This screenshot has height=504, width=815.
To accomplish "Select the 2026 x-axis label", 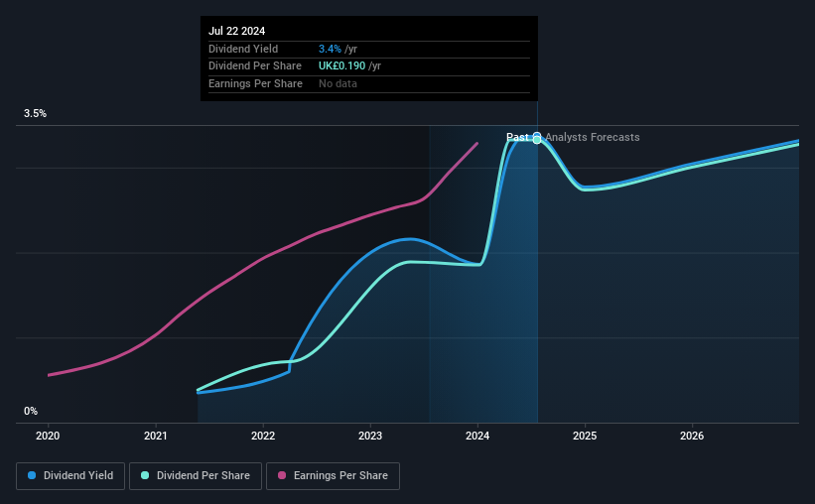I will pos(692,436).
